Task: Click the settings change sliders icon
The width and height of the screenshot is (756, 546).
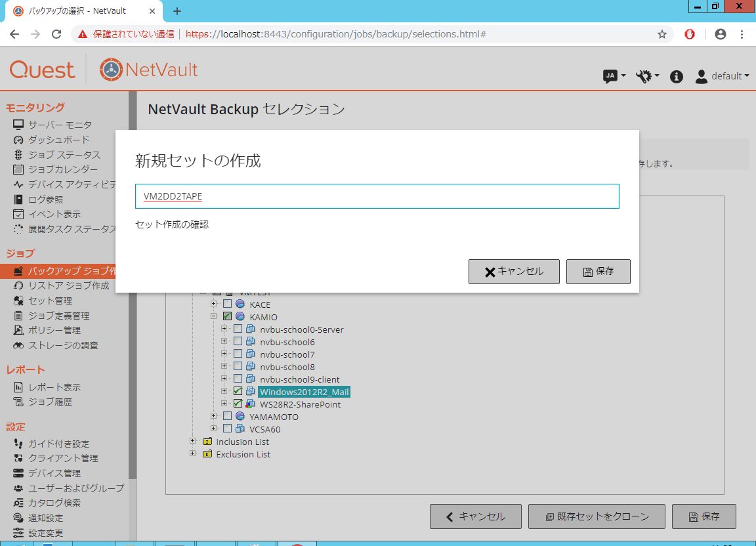Action: click(18, 532)
